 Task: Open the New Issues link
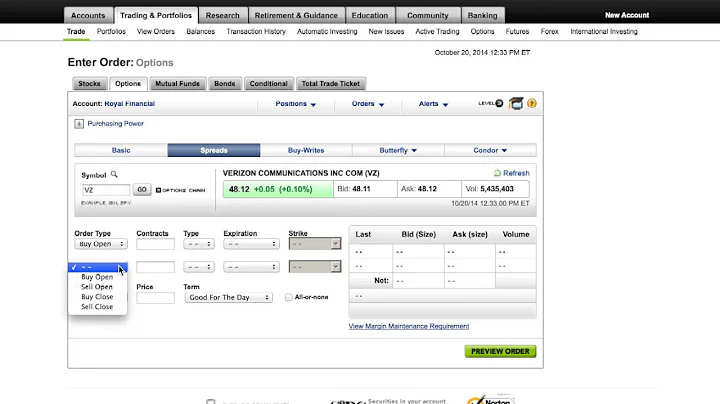coord(386,32)
